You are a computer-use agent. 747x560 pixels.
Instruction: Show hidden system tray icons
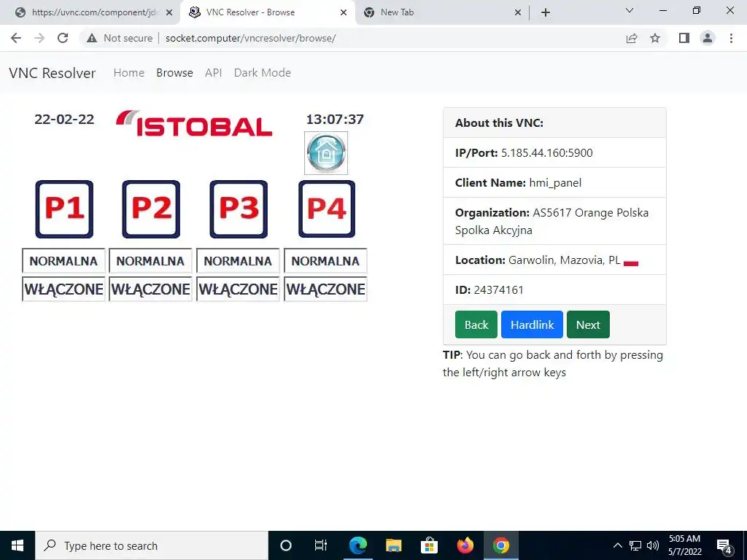click(x=617, y=545)
